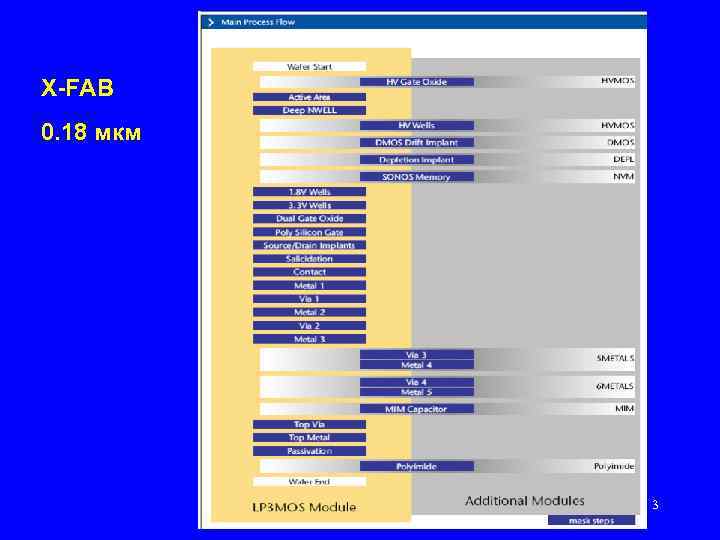This screenshot has width=720, height=540.
Task: Click Source/Drain Implants step
Action: coord(309,245)
